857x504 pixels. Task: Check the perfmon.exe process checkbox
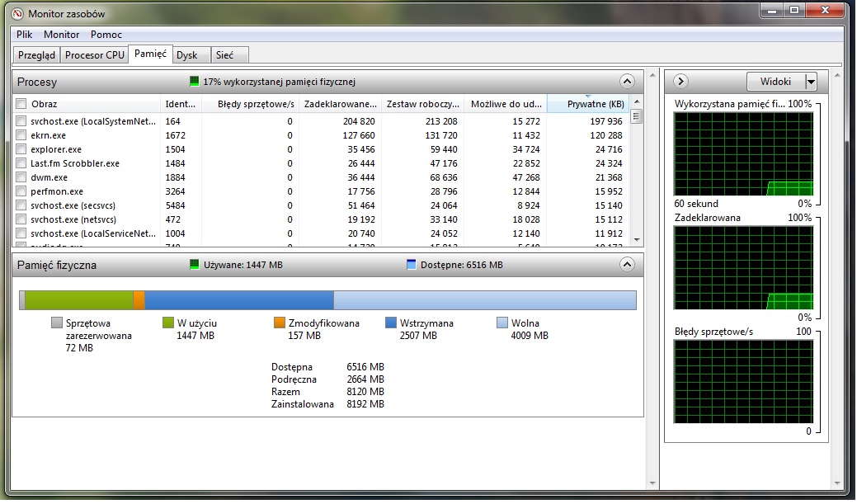coord(21,191)
